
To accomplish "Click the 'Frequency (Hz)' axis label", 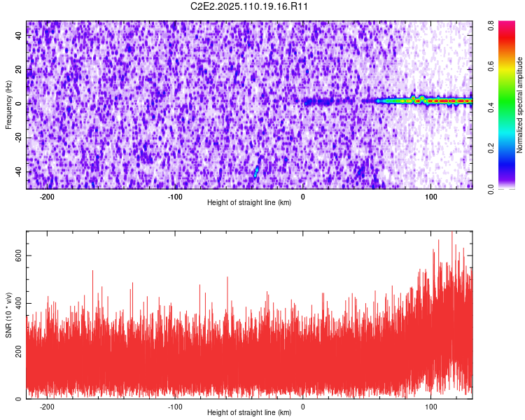I will point(8,105).
